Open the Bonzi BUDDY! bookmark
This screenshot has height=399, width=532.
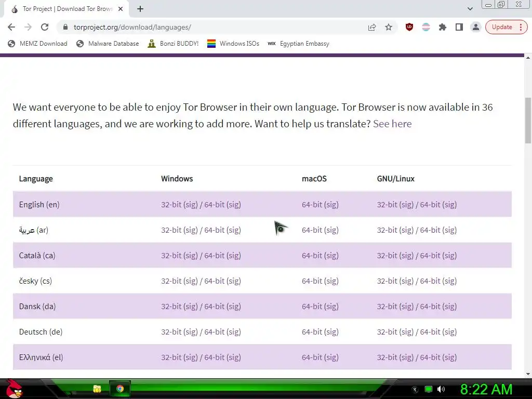[x=173, y=44]
